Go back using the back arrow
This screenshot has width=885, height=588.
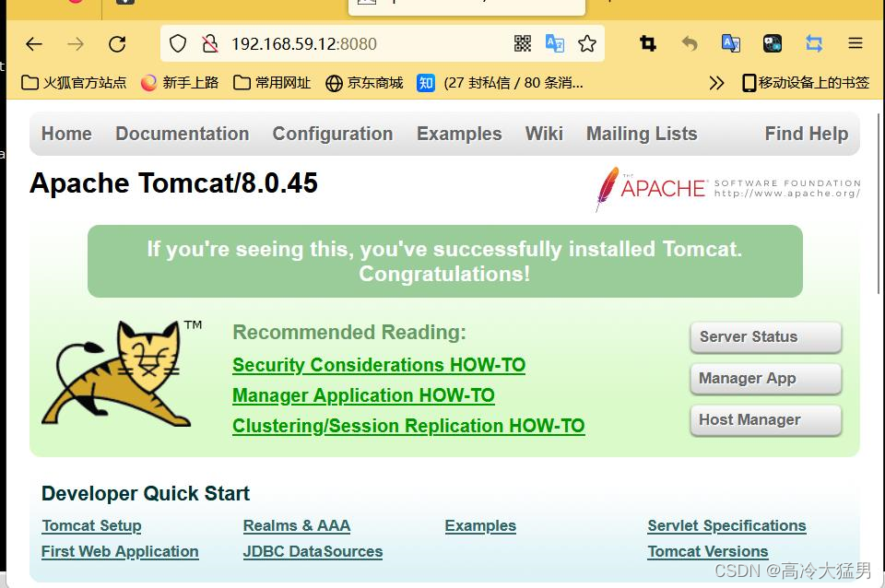(x=34, y=43)
